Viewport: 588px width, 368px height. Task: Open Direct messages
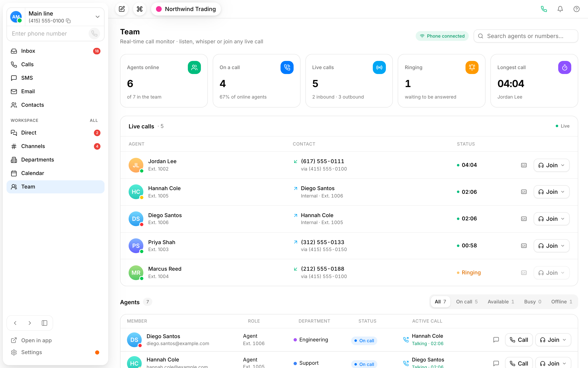pos(56,133)
